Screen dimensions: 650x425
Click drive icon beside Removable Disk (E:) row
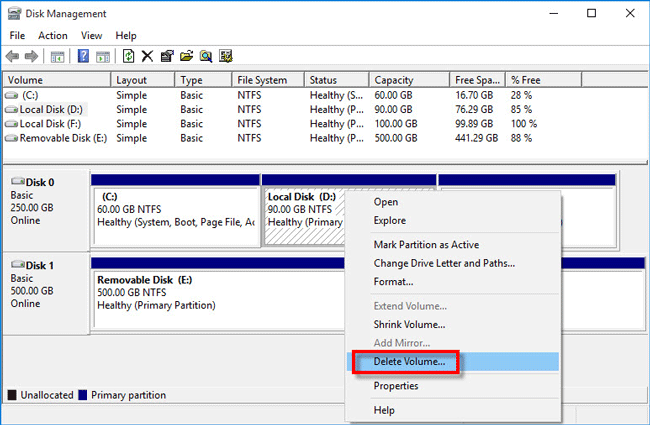pos(12,138)
